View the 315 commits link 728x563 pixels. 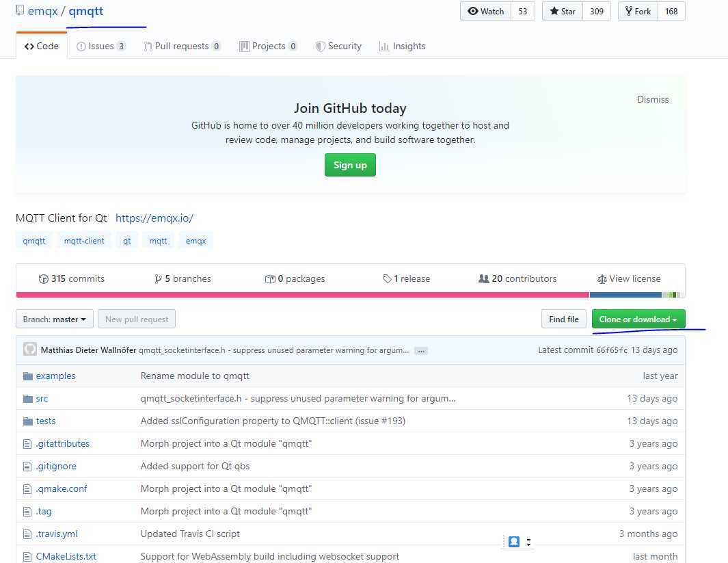click(x=72, y=278)
